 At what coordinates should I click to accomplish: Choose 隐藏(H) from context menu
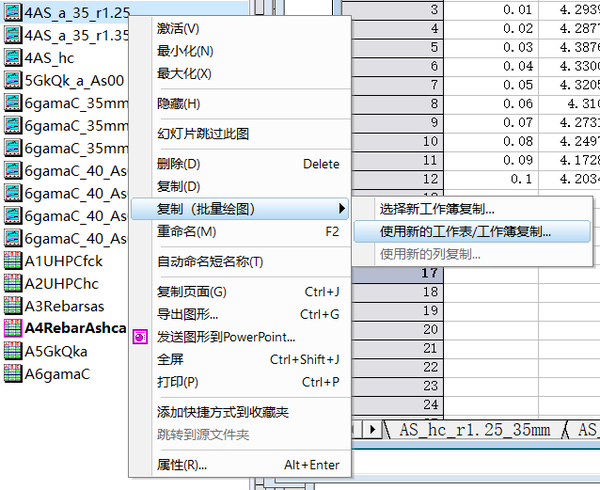coord(240,104)
